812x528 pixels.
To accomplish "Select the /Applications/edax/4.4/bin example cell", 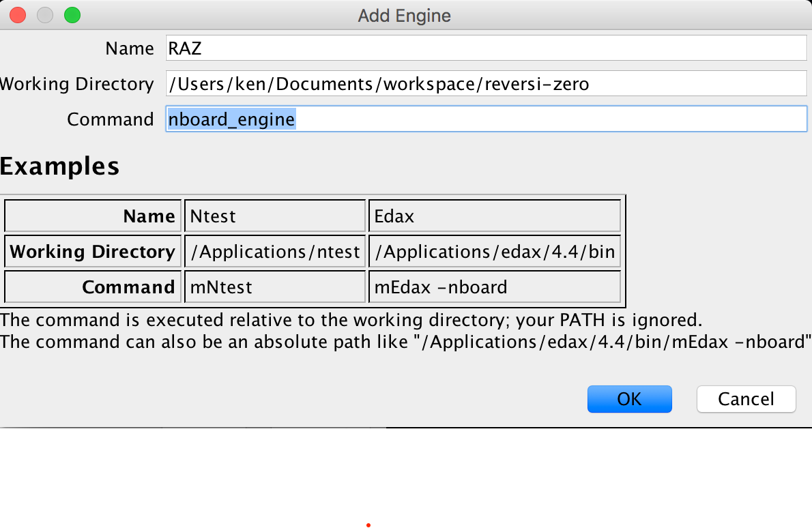I will point(495,252).
